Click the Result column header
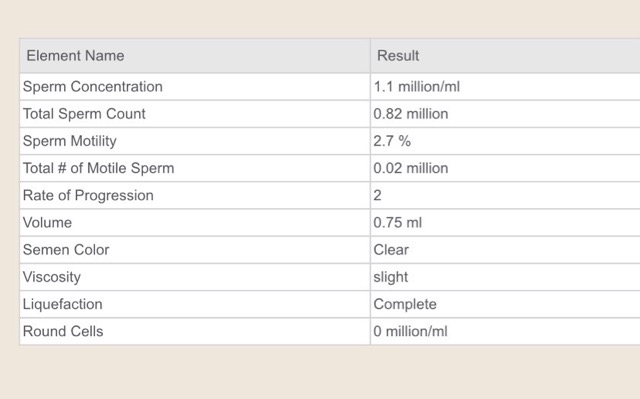 pos(398,55)
